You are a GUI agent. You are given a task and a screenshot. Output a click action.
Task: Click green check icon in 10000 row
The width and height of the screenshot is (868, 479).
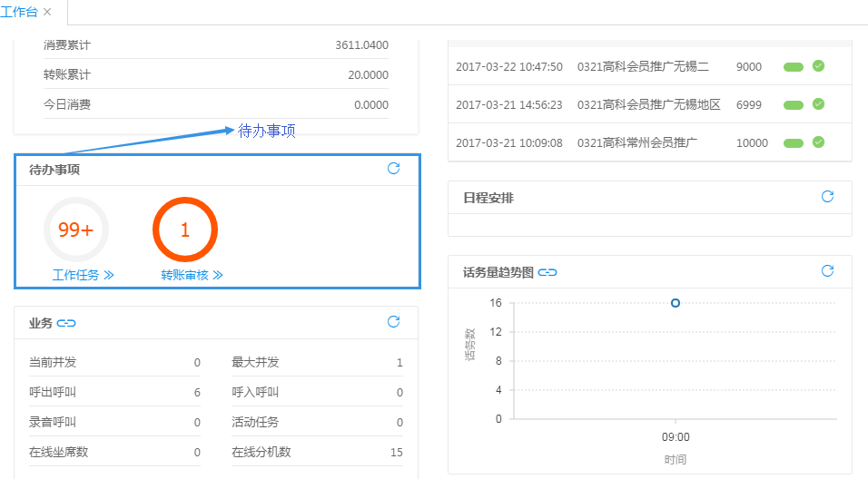818,142
